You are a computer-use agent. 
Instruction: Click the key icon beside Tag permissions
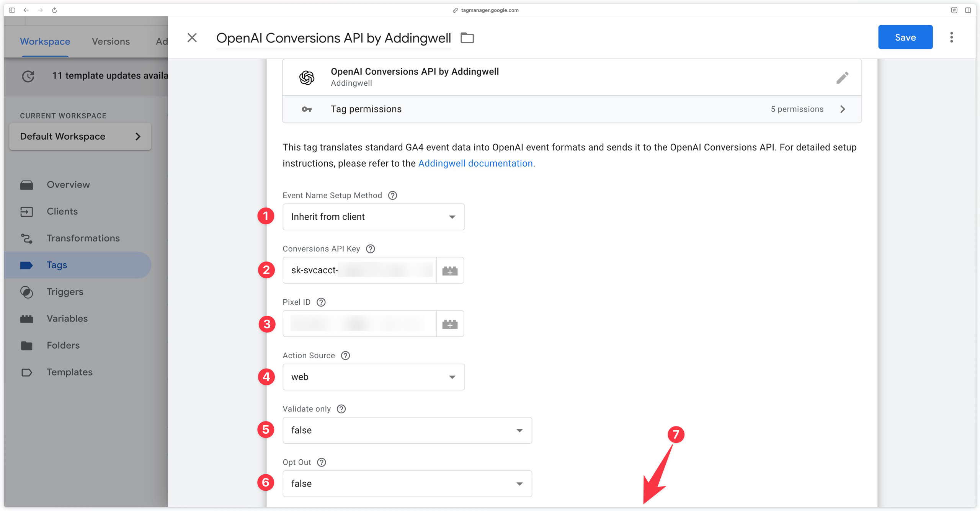(307, 109)
